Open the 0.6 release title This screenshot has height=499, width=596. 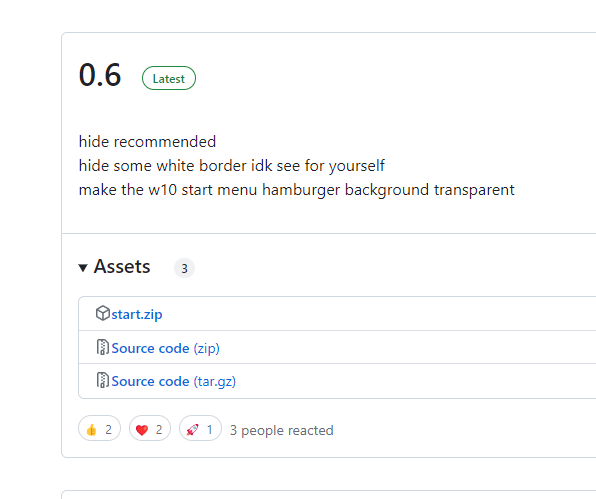click(x=100, y=75)
